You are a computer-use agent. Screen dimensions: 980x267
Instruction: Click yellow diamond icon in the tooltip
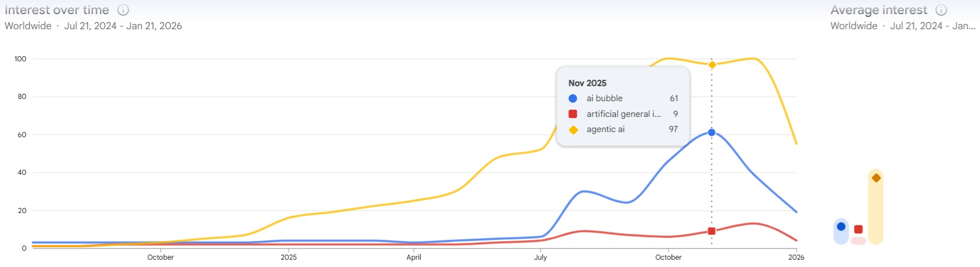pos(573,130)
